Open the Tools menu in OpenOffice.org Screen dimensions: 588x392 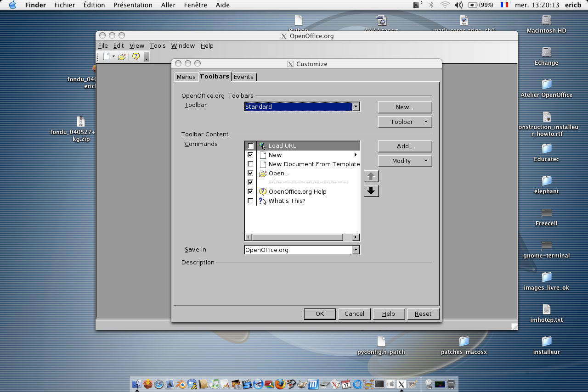point(158,46)
